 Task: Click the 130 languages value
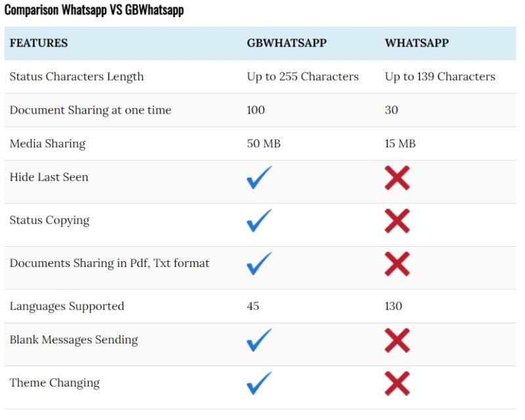click(394, 306)
